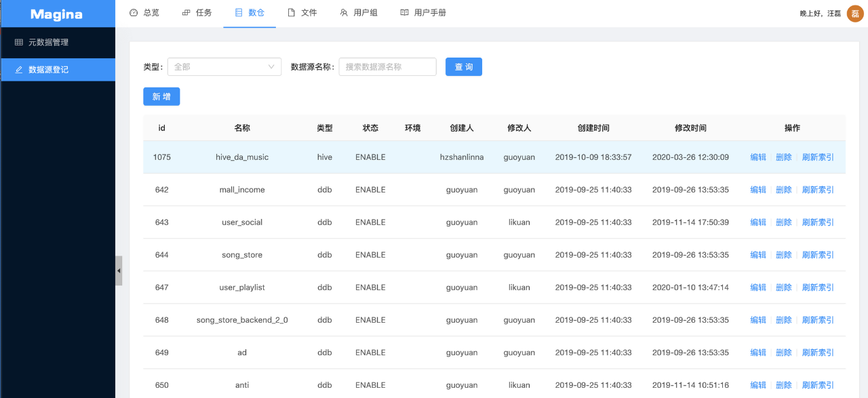
Task: Click the edit icon beside 数据源登记
Action: (19, 70)
